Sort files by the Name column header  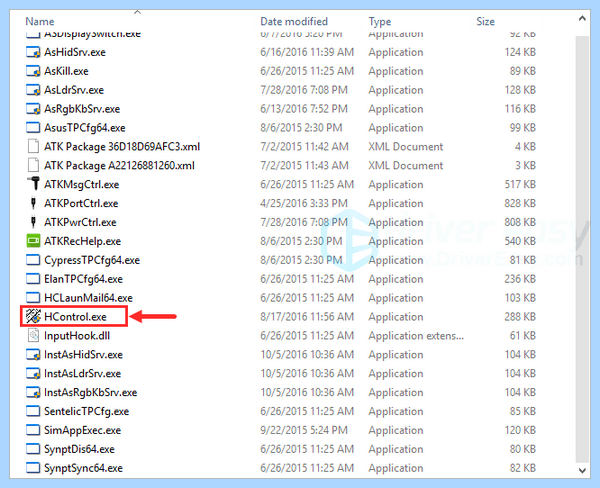tap(40, 21)
